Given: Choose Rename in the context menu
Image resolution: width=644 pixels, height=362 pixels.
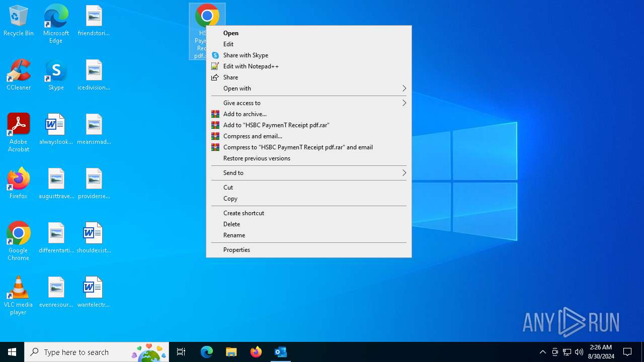Looking at the screenshot, I should pos(309,235).
